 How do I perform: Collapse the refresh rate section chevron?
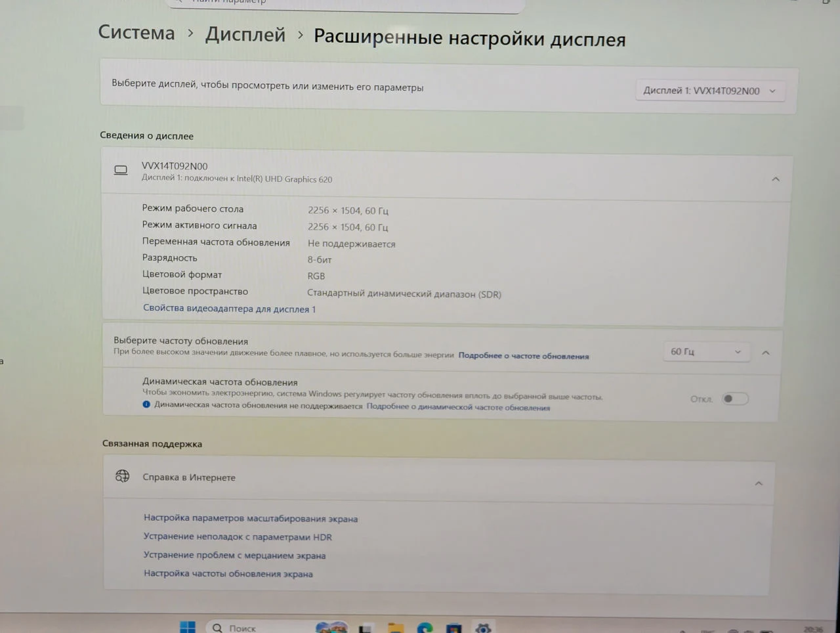pyautogui.click(x=766, y=353)
